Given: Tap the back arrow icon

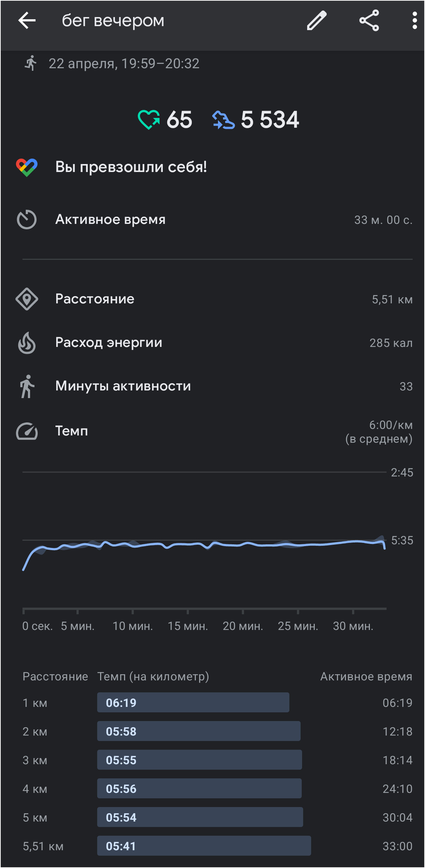Looking at the screenshot, I should pos(27,20).
